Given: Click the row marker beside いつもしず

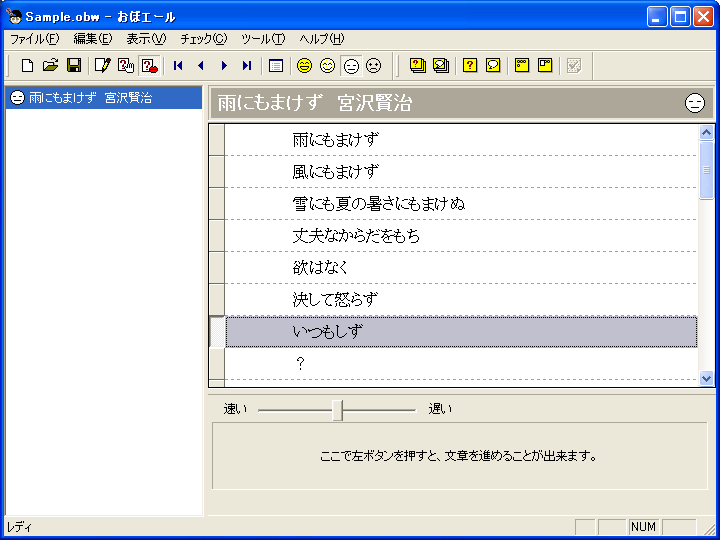Looking at the screenshot, I should pos(217,332).
